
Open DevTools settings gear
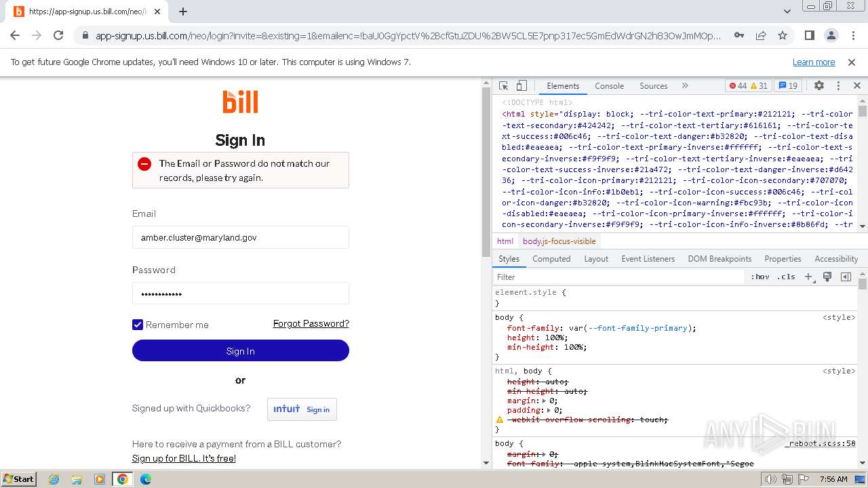point(819,86)
